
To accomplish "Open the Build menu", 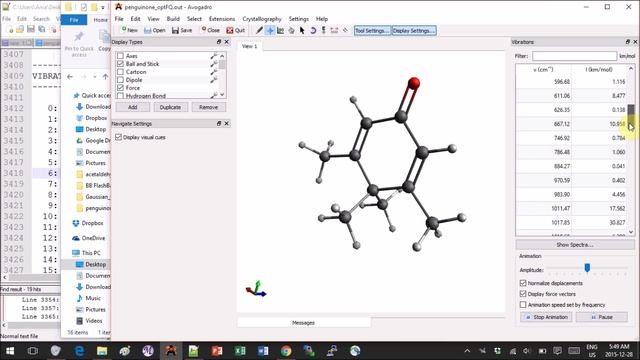I will click(173, 19).
